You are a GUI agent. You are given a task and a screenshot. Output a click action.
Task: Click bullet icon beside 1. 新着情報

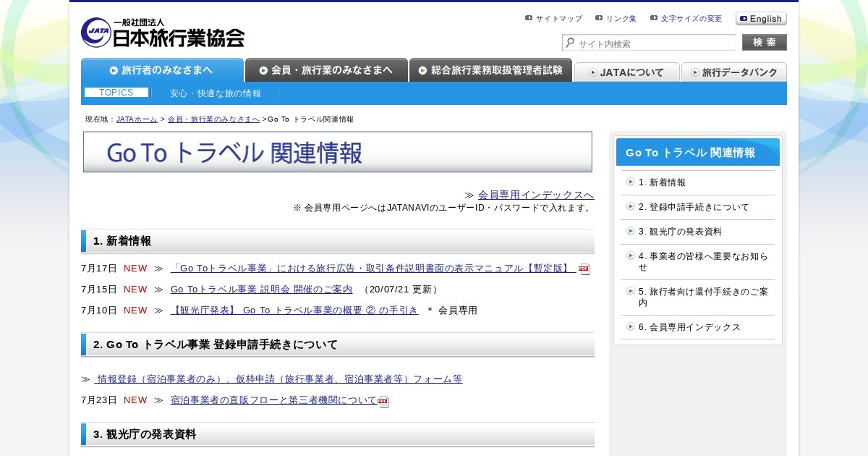point(631,182)
